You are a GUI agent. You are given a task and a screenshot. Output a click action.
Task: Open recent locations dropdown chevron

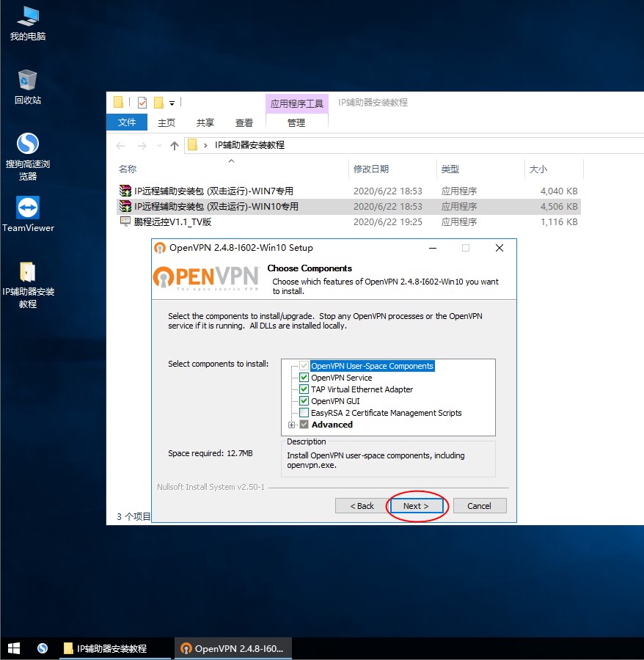click(159, 146)
